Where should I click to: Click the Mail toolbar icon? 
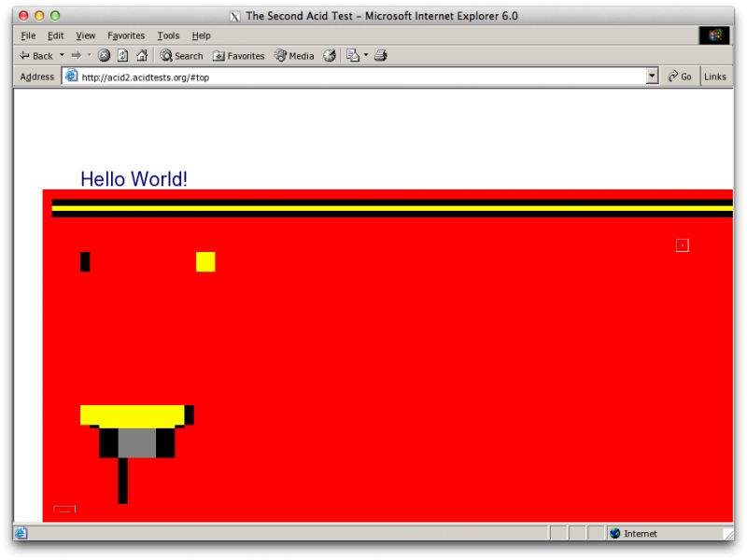click(353, 56)
